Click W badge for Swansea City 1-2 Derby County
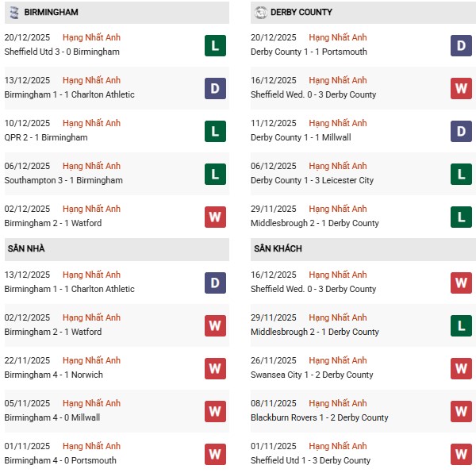 [462, 368]
